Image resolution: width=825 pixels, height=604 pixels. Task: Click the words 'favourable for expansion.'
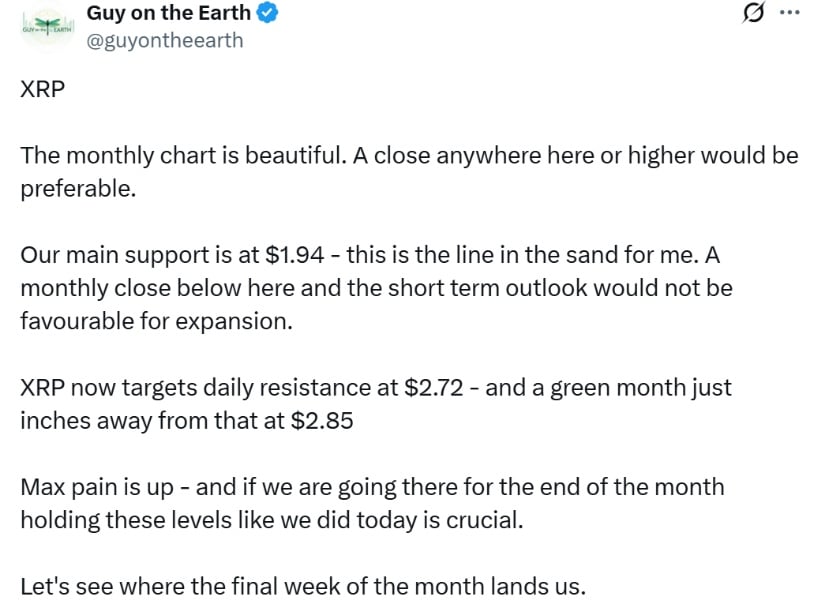pyautogui.click(x=155, y=321)
